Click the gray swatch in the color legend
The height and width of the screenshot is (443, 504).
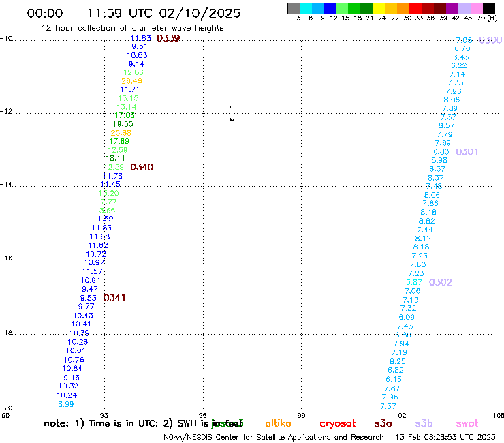(x=294, y=8)
